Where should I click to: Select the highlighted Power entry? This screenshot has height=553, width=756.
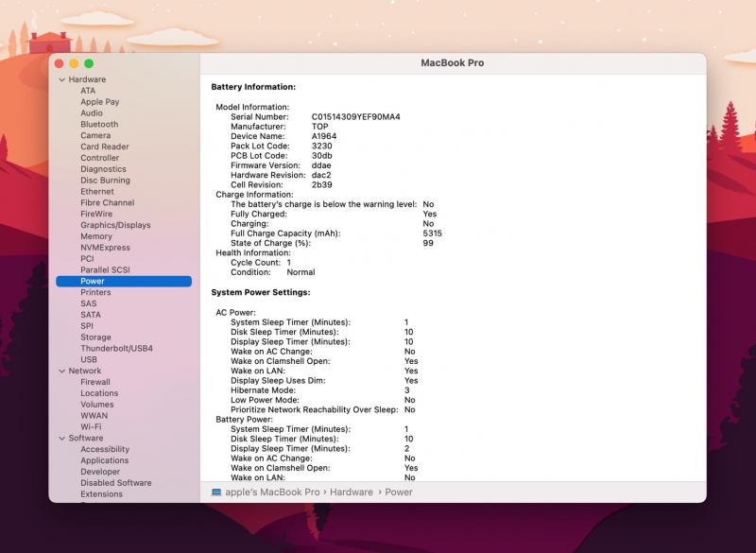tap(124, 281)
